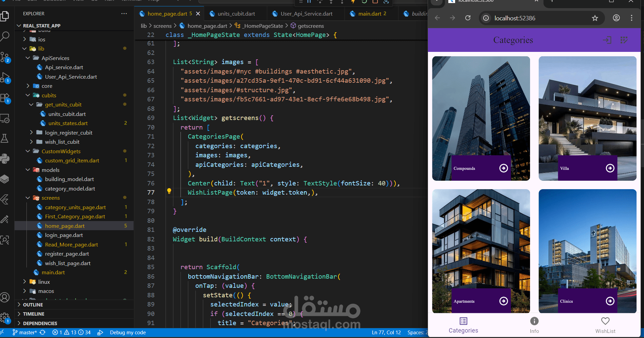Click Ln 77, Col 12 status entry
This screenshot has height=338, width=644.
click(386, 333)
